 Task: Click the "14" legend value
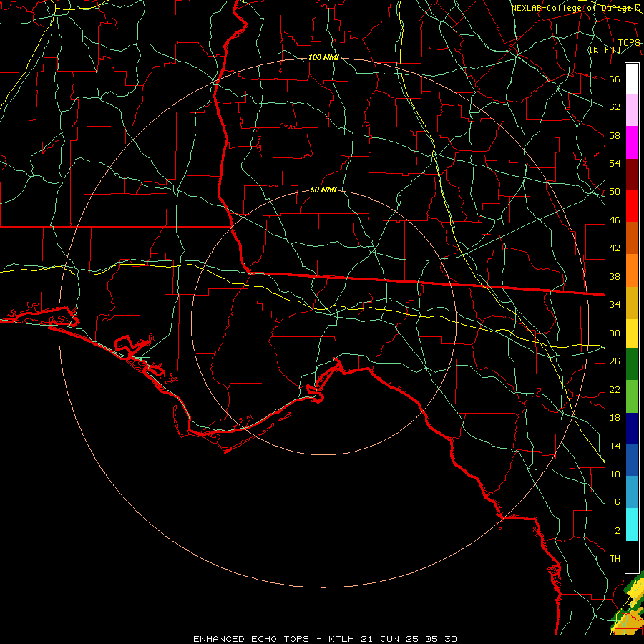click(615, 446)
